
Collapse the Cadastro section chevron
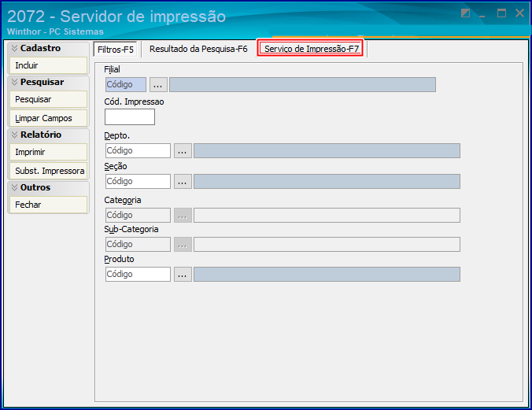14,48
